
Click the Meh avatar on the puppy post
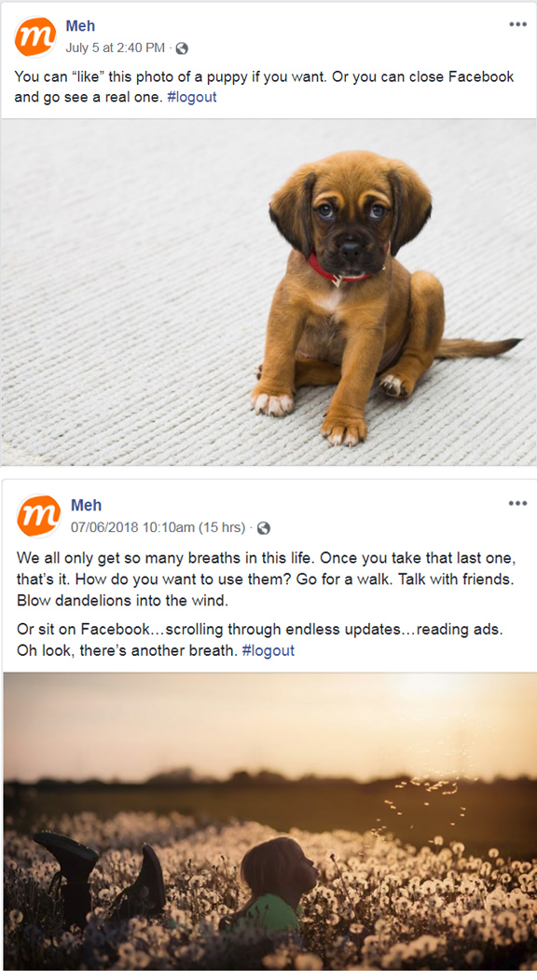(x=35, y=37)
